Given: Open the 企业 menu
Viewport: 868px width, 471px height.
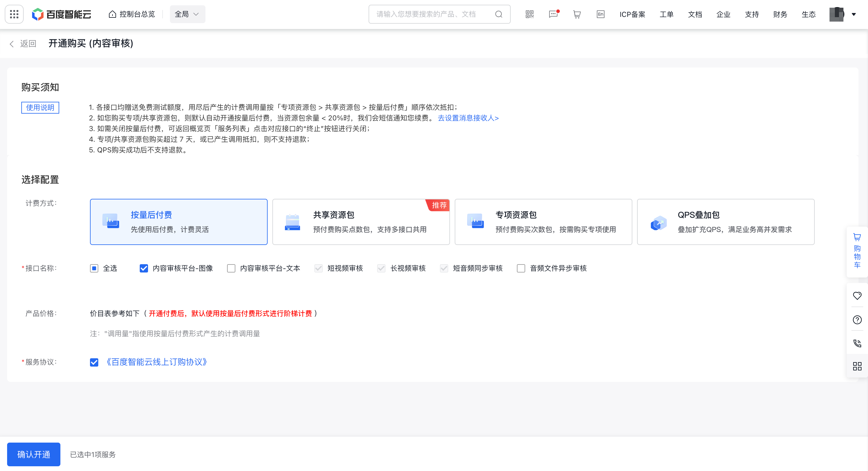Looking at the screenshot, I should point(723,14).
